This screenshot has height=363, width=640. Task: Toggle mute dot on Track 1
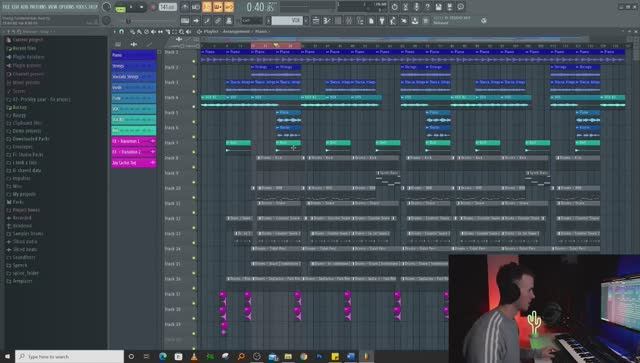194,61
